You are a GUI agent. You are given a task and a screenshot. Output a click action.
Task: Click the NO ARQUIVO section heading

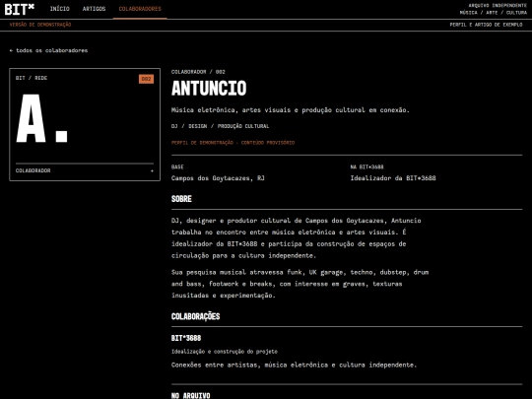tap(191, 395)
